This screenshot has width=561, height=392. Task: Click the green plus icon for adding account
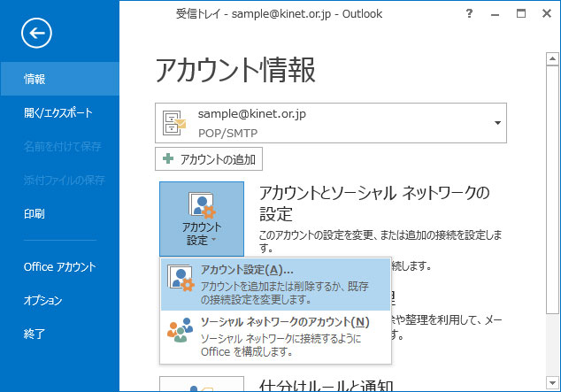click(x=168, y=158)
